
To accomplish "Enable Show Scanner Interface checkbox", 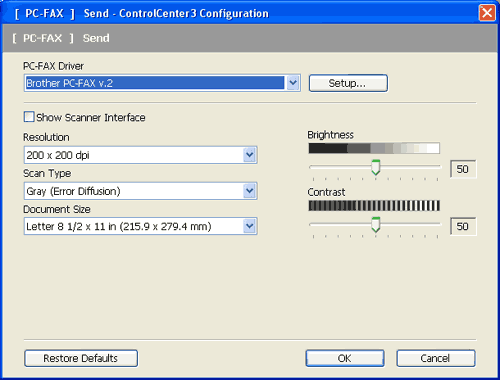I will 29,117.
